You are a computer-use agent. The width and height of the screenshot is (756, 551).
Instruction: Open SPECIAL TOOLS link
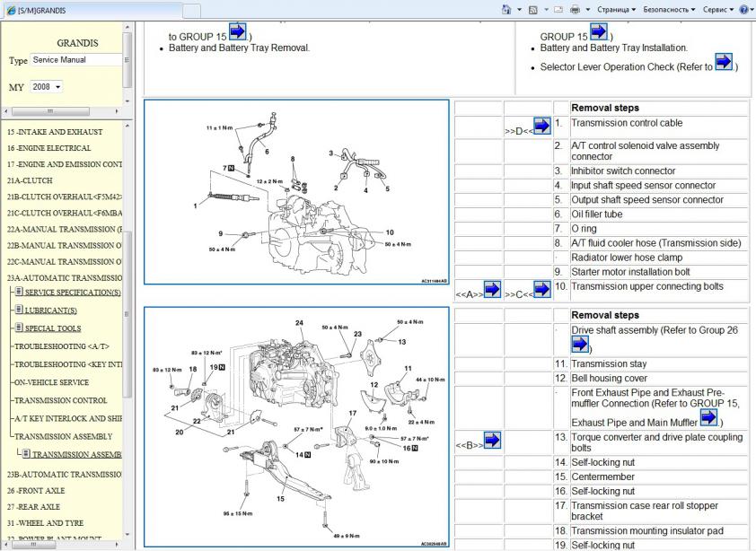tap(53, 328)
